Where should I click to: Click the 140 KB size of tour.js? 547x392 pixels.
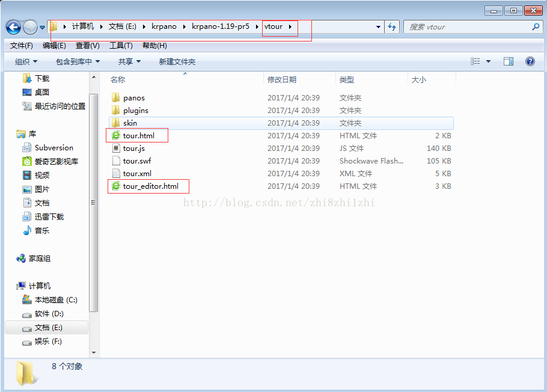pyautogui.click(x=439, y=148)
